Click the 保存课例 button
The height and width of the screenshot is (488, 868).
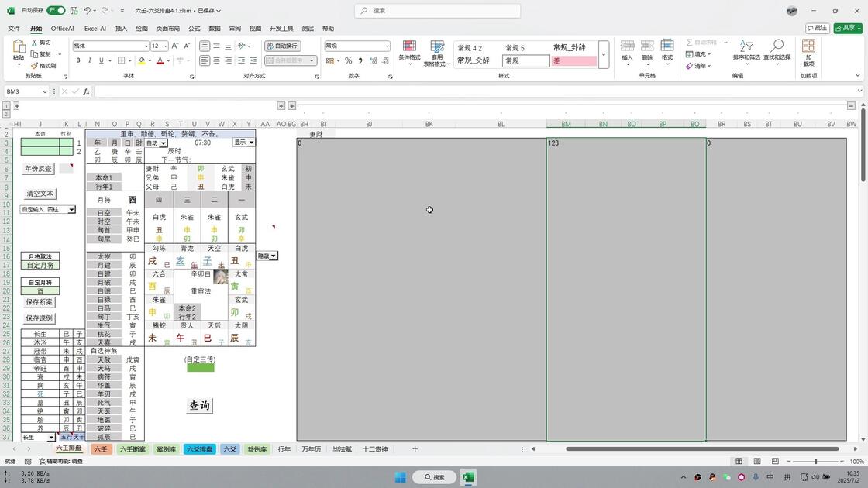tap(40, 318)
